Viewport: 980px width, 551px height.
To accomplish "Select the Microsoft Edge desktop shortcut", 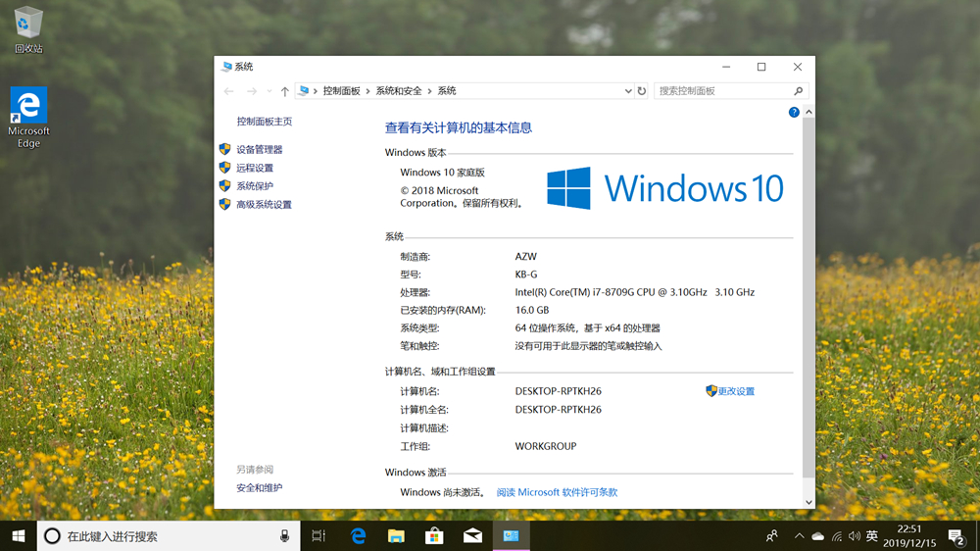I will point(28,118).
